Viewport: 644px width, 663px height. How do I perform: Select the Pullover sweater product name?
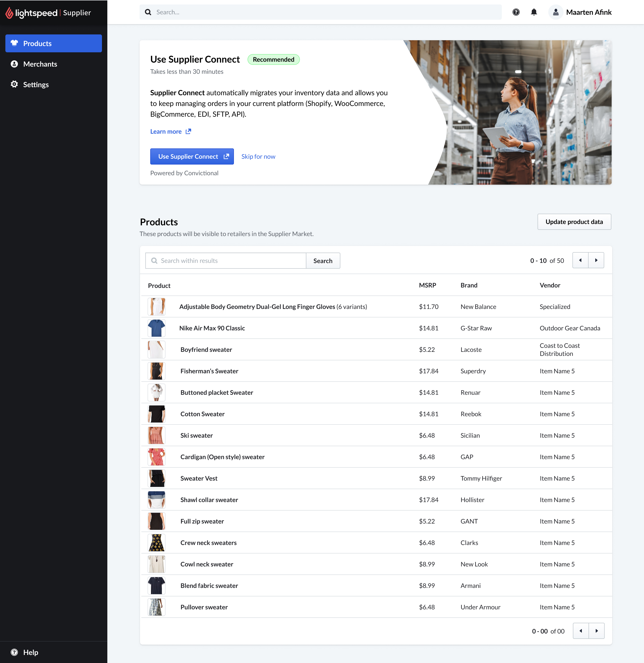[x=204, y=607]
